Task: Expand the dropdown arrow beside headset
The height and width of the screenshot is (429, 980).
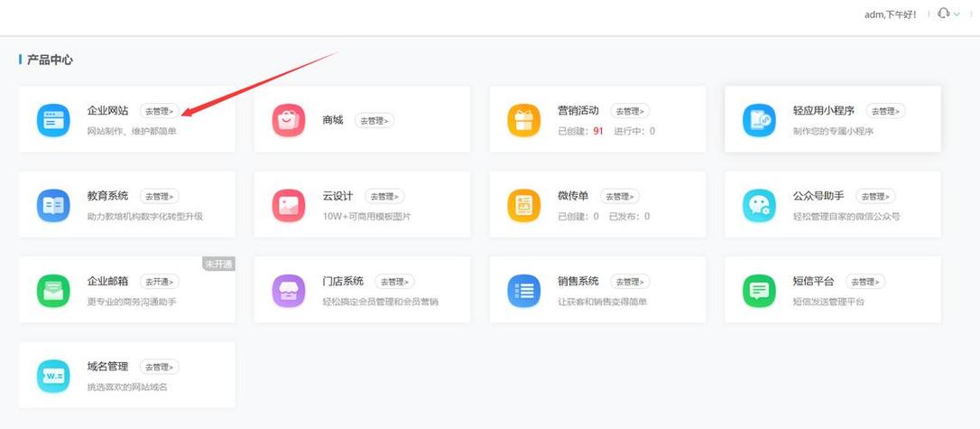Action: [957, 14]
